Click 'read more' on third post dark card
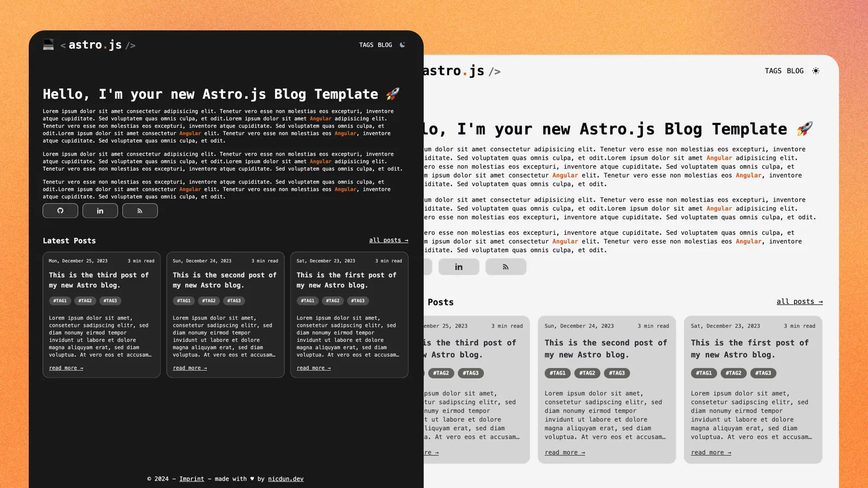The image size is (868, 488). (66, 368)
